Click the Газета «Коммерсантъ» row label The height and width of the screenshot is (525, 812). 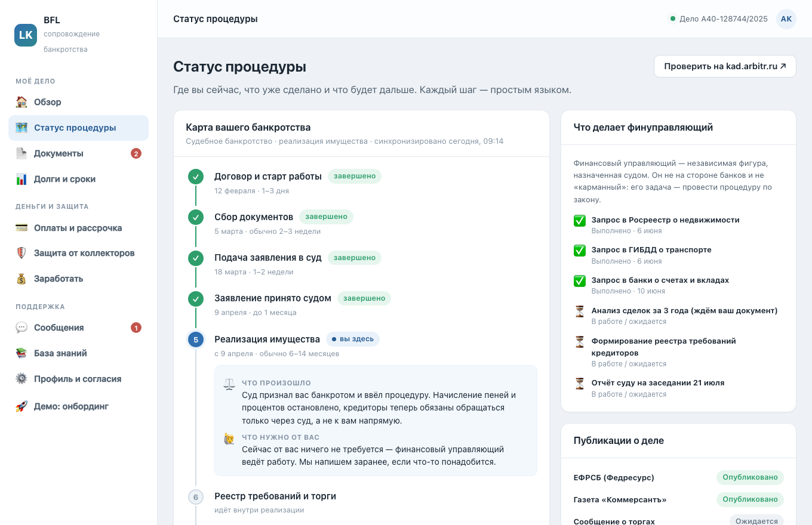pyautogui.click(x=620, y=500)
